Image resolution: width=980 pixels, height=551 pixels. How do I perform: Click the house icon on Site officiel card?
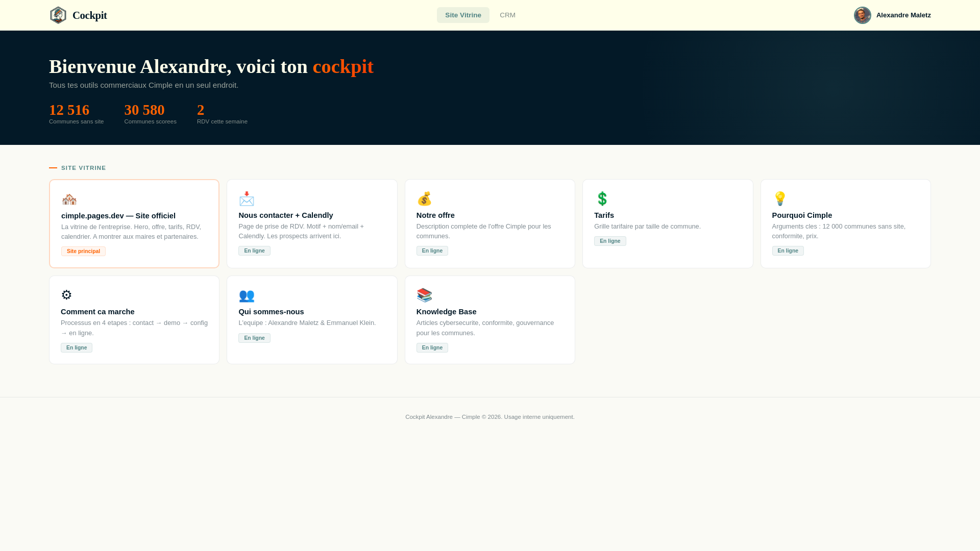[69, 199]
